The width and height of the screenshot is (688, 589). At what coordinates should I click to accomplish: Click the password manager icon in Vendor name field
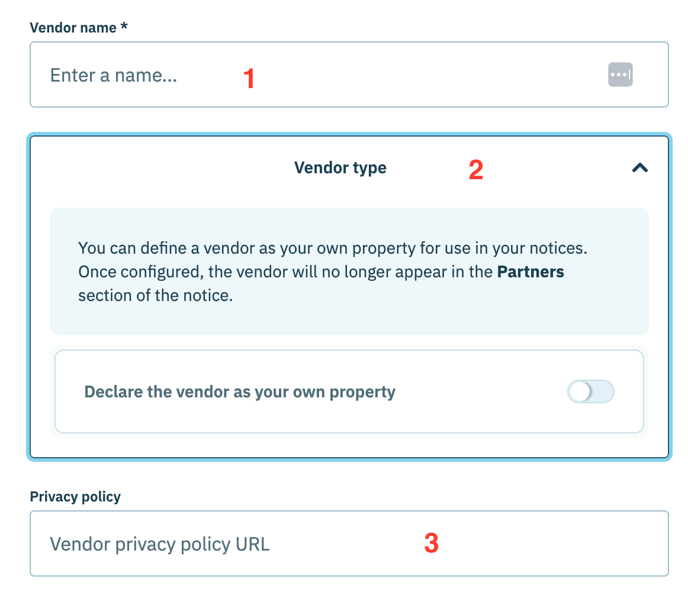(x=620, y=75)
